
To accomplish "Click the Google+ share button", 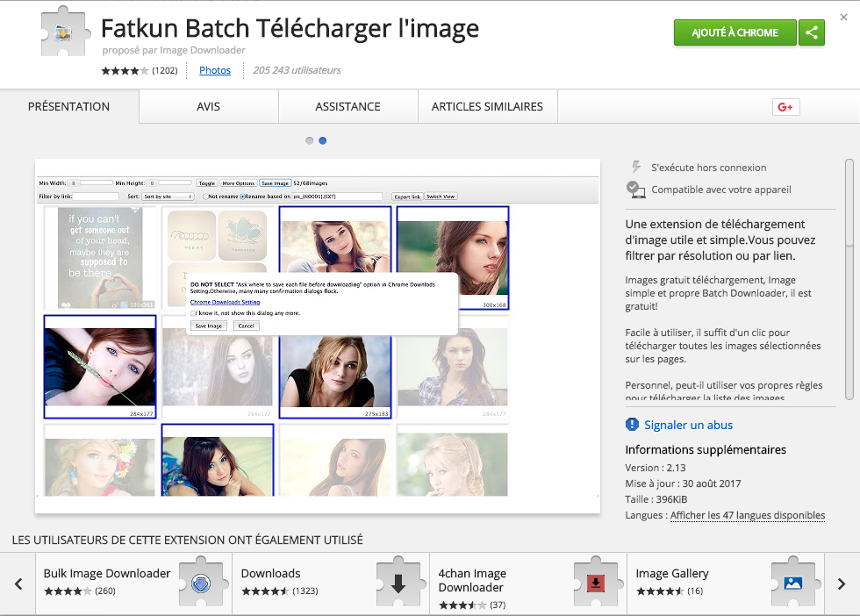I will click(785, 107).
